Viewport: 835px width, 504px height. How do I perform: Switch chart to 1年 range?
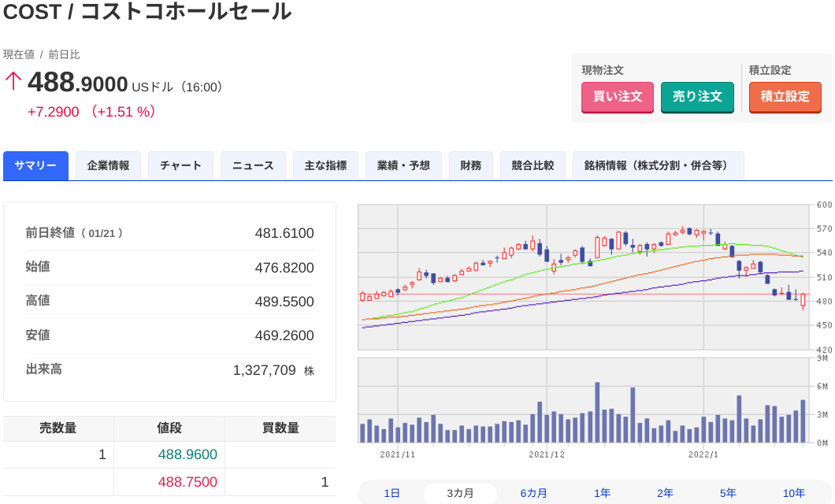(603, 493)
